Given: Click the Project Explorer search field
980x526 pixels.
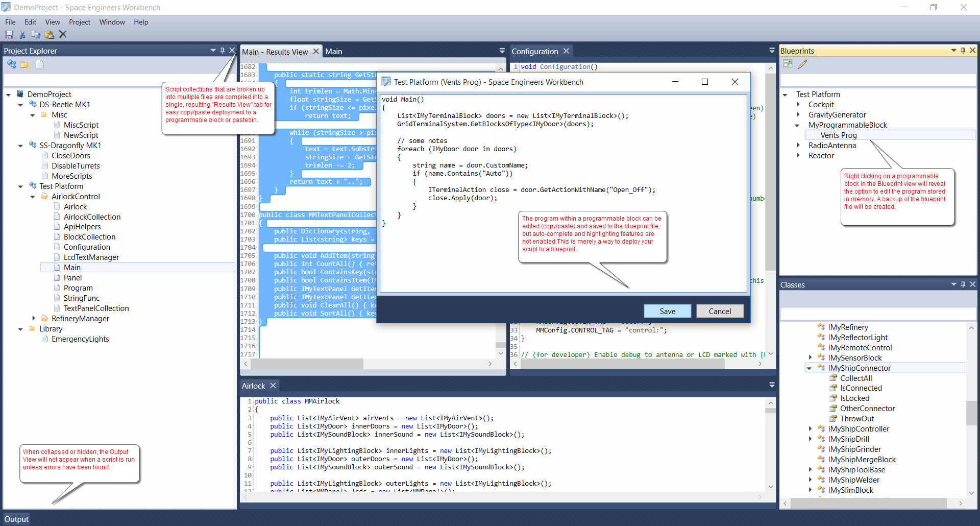Looking at the screenshot, I should 119,80.
